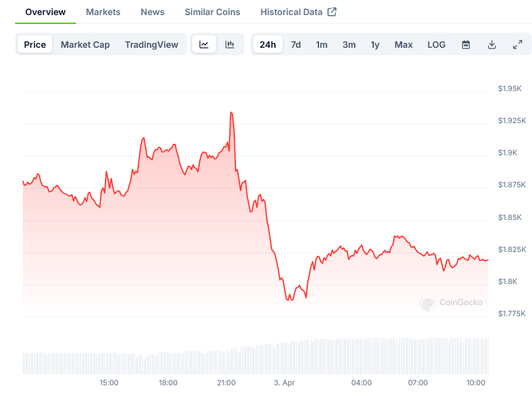
Task: Click the price peak near 21:00
Action: (231, 113)
